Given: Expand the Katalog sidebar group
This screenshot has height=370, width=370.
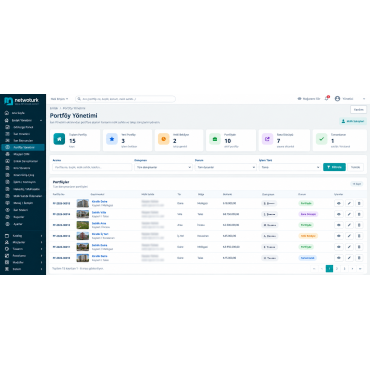Looking at the screenshot, I should coord(23,236).
